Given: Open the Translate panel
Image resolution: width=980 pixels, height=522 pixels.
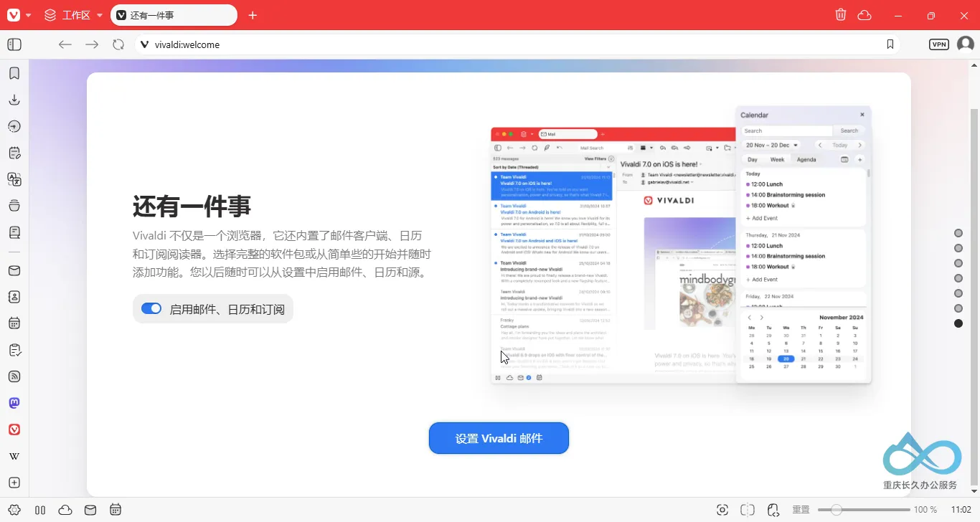Looking at the screenshot, I should tap(14, 179).
